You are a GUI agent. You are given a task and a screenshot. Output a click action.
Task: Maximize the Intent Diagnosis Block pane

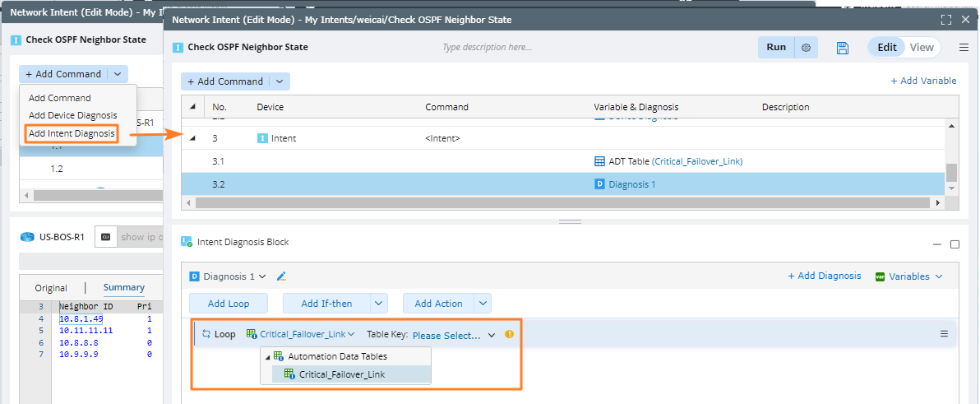click(955, 244)
